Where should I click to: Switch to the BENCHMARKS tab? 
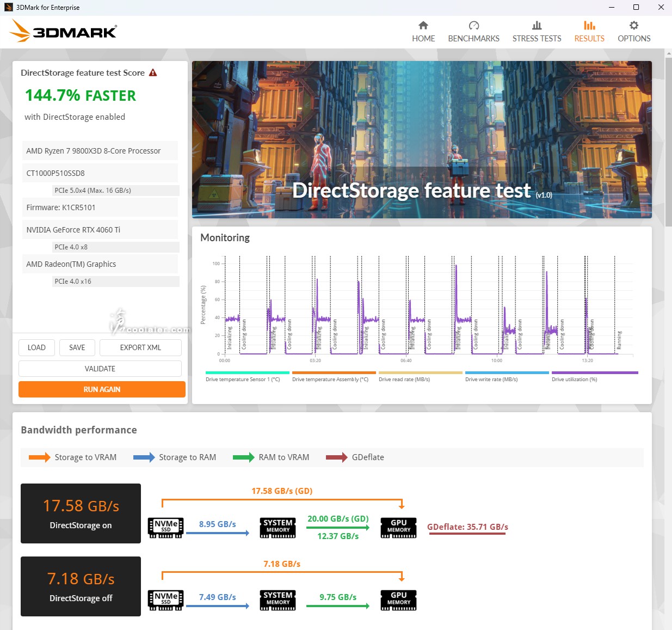click(473, 32)
